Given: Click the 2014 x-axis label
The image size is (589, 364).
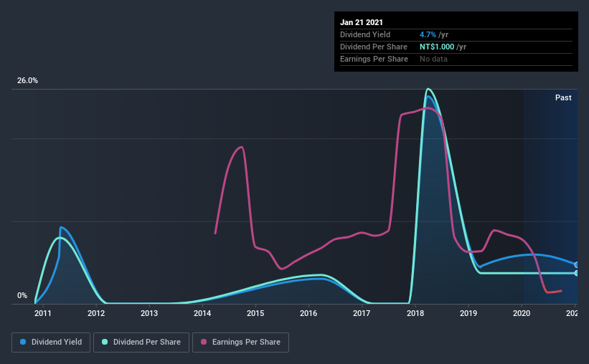Looking at the screenshot, I should click(202, 313).
